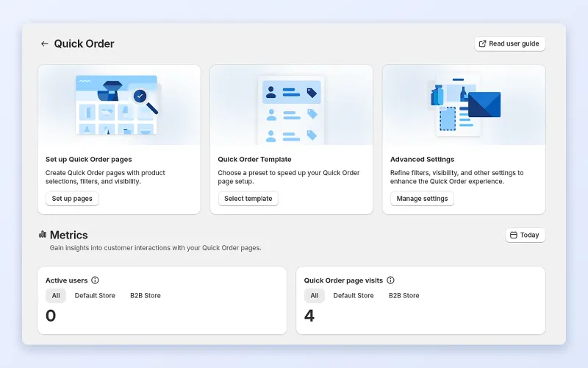This screenshot has width=588, height=368.
Task: Click the Quick Order Template illustration
Action: [291, 105]
